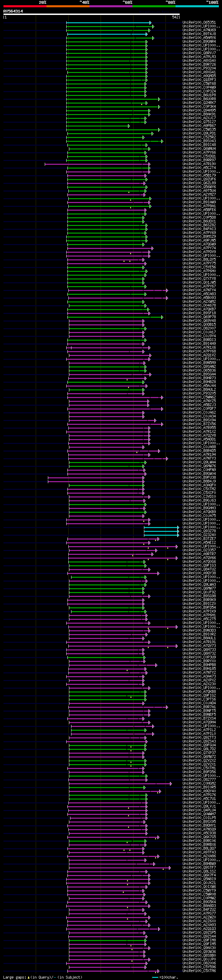This screenshot has width=222, height=980.
Task: Open hit UniRef100_B9GJ63
Action: pos(199,501)
